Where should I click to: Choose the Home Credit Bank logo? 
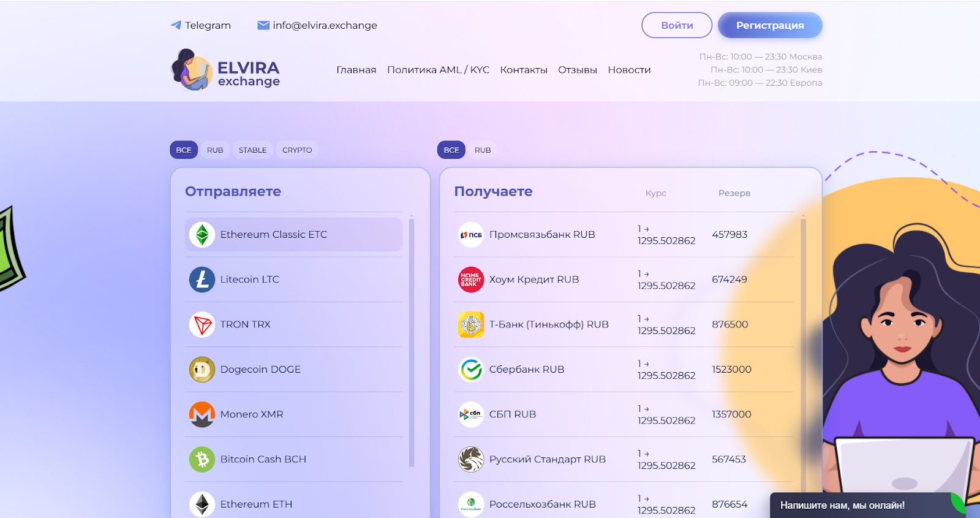[x=471, y=280]
